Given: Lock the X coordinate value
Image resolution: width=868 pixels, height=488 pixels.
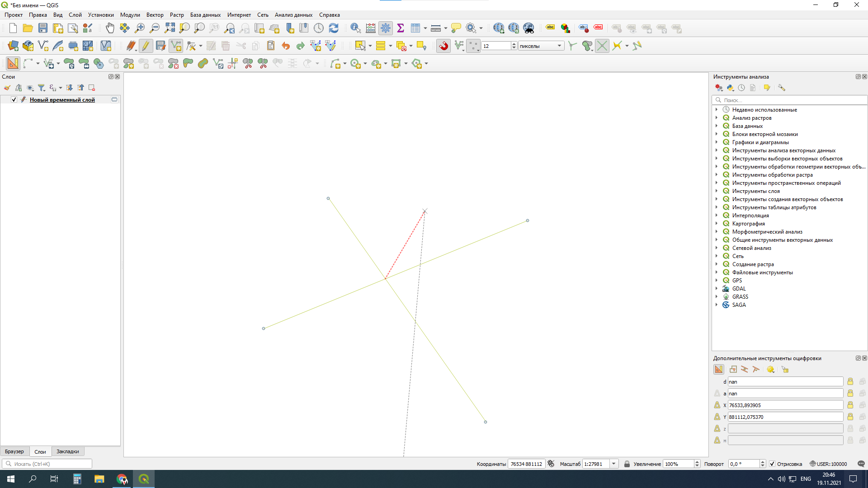Looking at the screenshot, I should click(850, 405).
